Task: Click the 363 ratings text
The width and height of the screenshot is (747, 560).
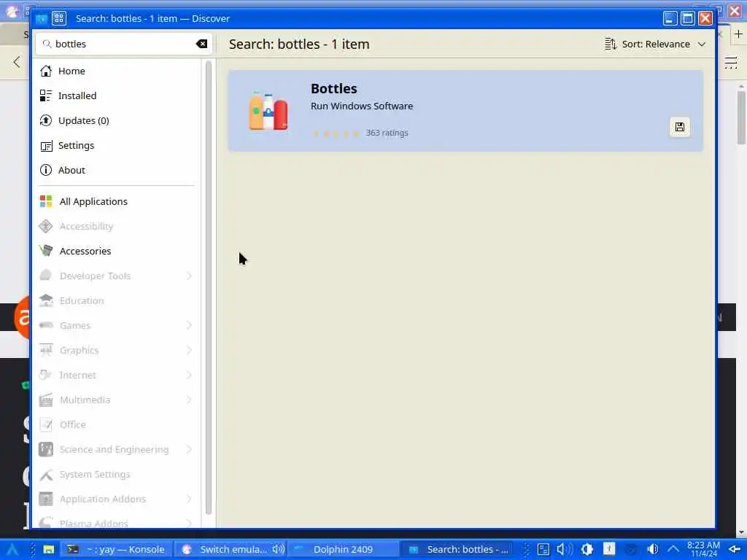Action: pos(387,133)
